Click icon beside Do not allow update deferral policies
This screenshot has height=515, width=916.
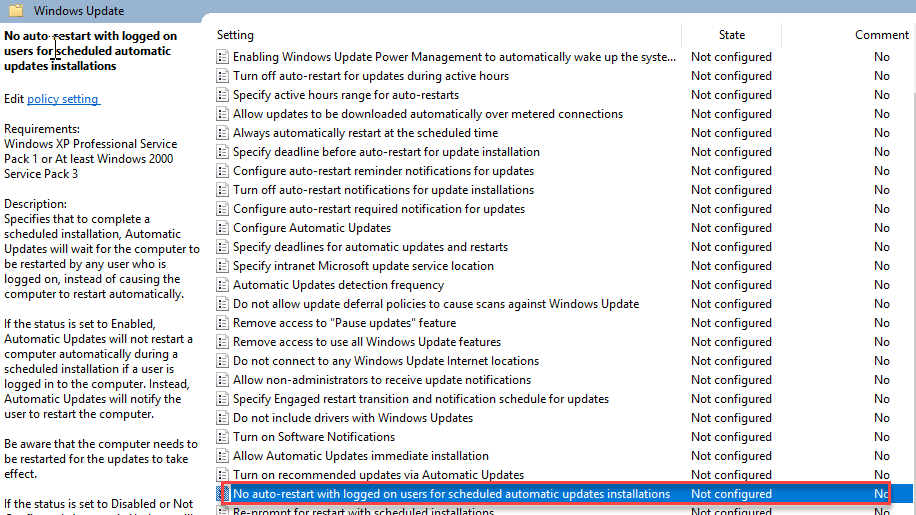222,304
